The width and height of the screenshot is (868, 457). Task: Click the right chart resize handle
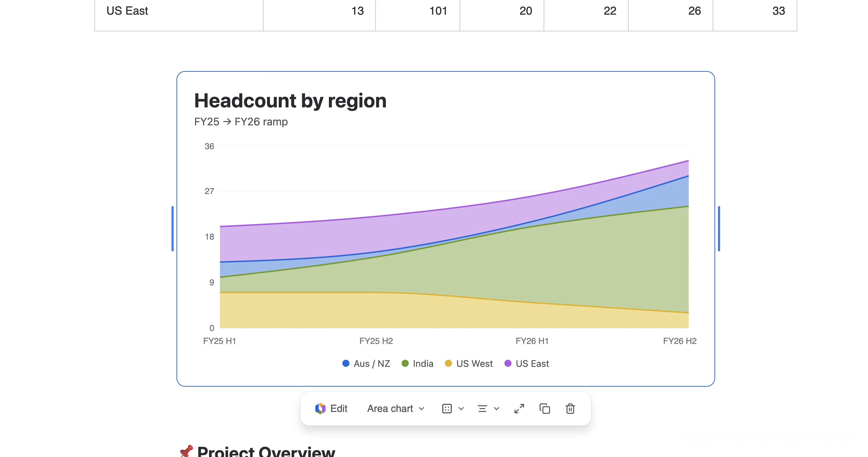[719, 229]
